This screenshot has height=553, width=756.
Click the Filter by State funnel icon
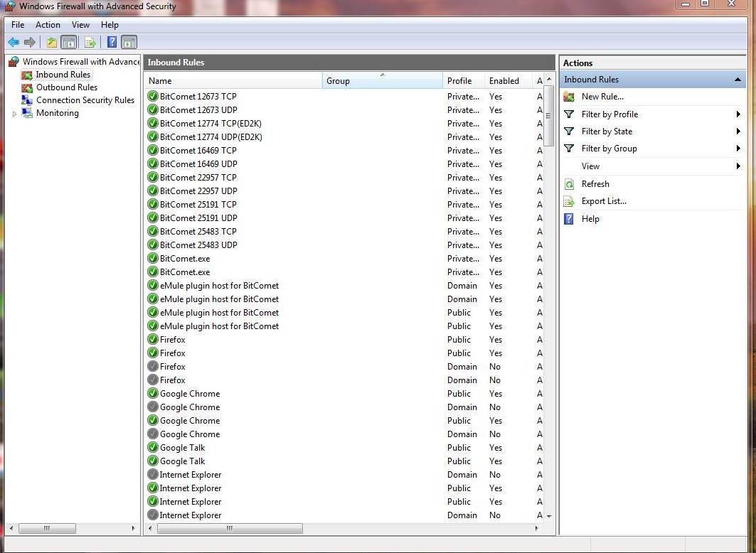click(569, 131)
